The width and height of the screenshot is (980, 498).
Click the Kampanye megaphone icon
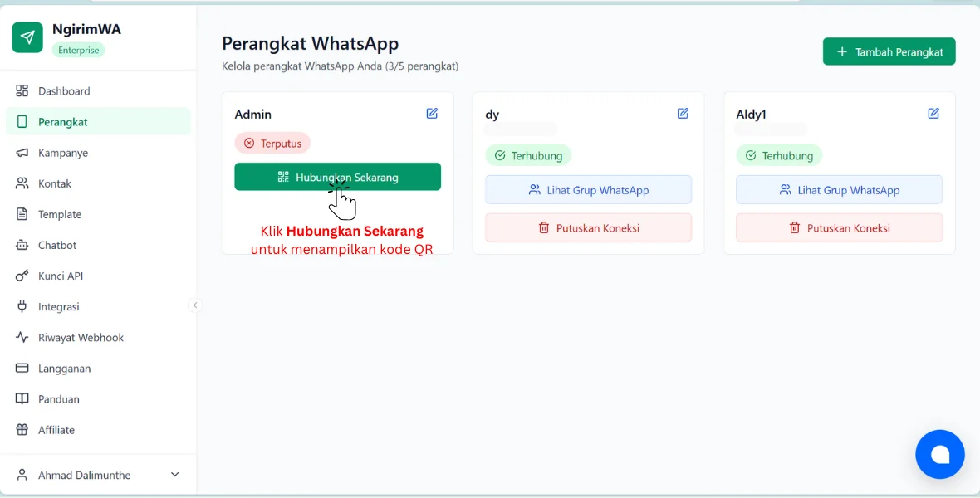(x=22, y=153)
